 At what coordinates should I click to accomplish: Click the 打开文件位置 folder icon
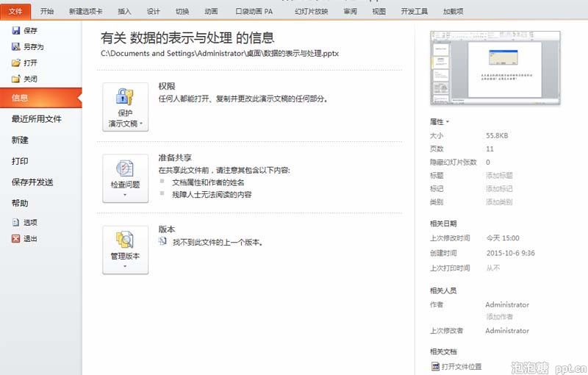pos(435,366)
